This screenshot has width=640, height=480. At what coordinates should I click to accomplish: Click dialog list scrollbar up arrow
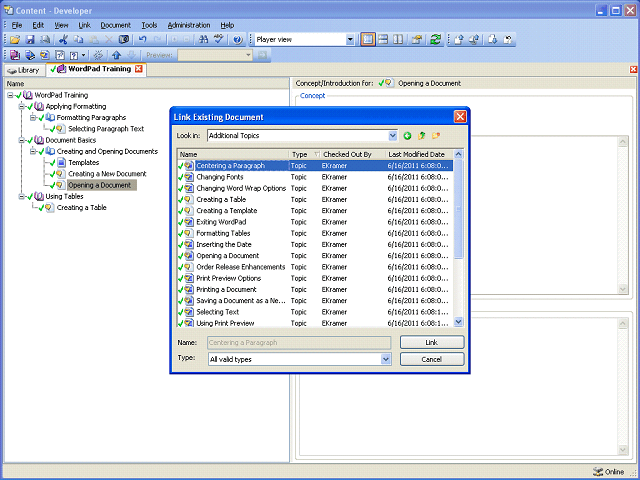[458, 154]
